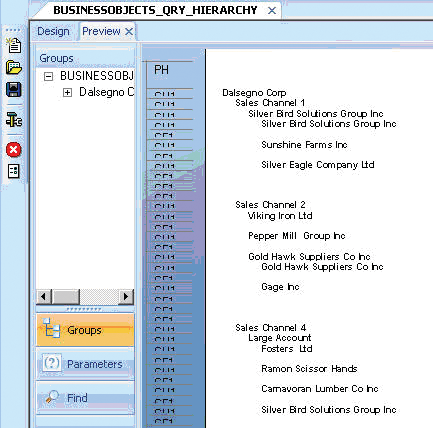The height and width of the screenshot is (428, 433).
Task: Click the Open folder icon
Action: tap(14, 68)
